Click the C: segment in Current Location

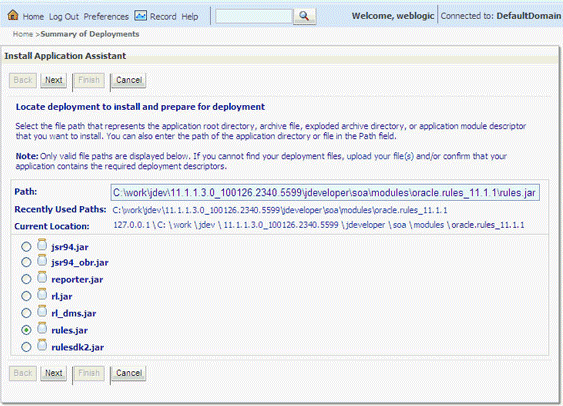point(162,225)
